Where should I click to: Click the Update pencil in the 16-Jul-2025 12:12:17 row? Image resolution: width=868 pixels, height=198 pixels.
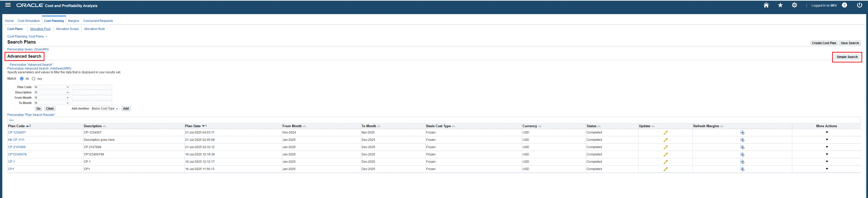coord(666,162)
